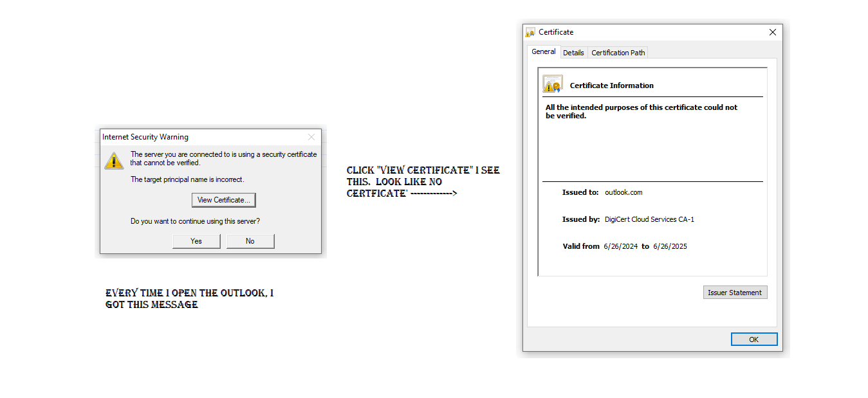Click the 'Issued to:' label
Viewport: 868px width, 398px height.
(580, 192)
